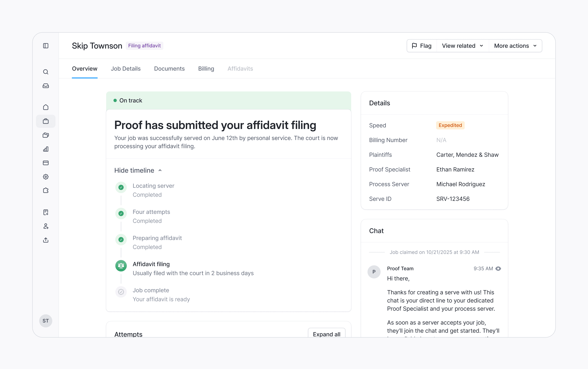Collapse the sidebar panel icon
This screenshot has width=588, height=369.
46,46
